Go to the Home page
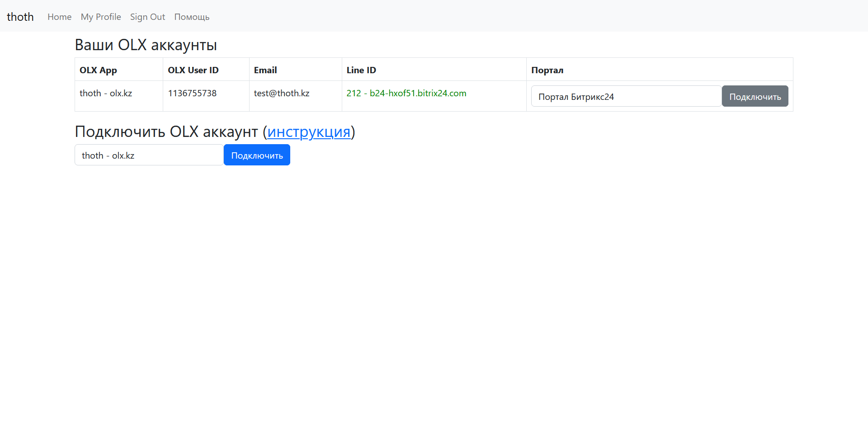The height and width of the screenshot is (423, 868). pos(59,17)
